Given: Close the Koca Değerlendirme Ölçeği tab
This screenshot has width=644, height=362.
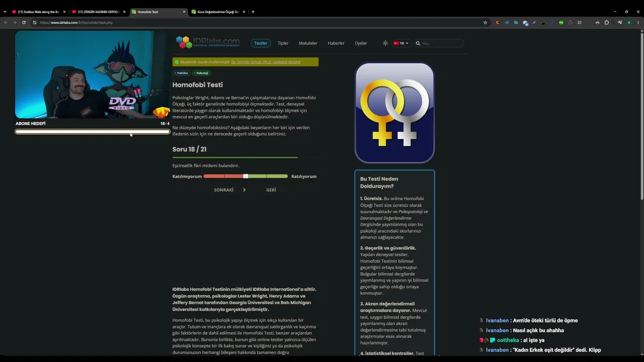Looking at the screenshot, I should (244, 12).
